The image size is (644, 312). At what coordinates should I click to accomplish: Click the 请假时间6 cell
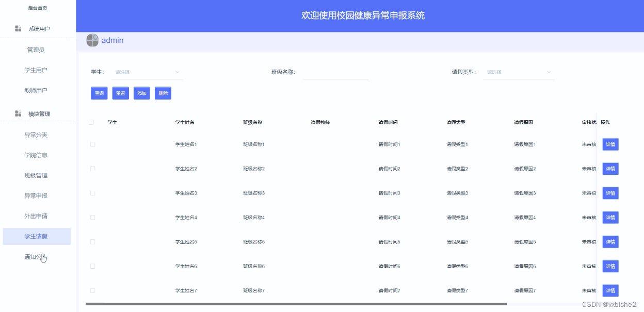[x=390, y=266]
